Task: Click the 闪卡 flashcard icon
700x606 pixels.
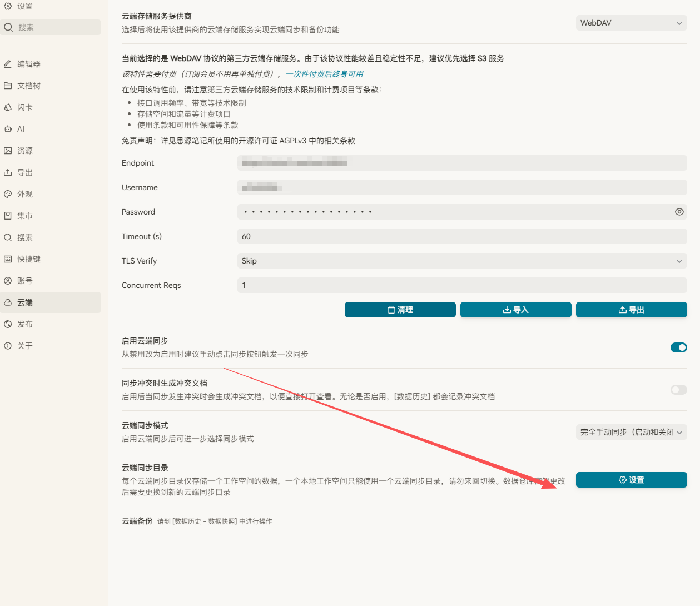Action: [x=8, y=107]
